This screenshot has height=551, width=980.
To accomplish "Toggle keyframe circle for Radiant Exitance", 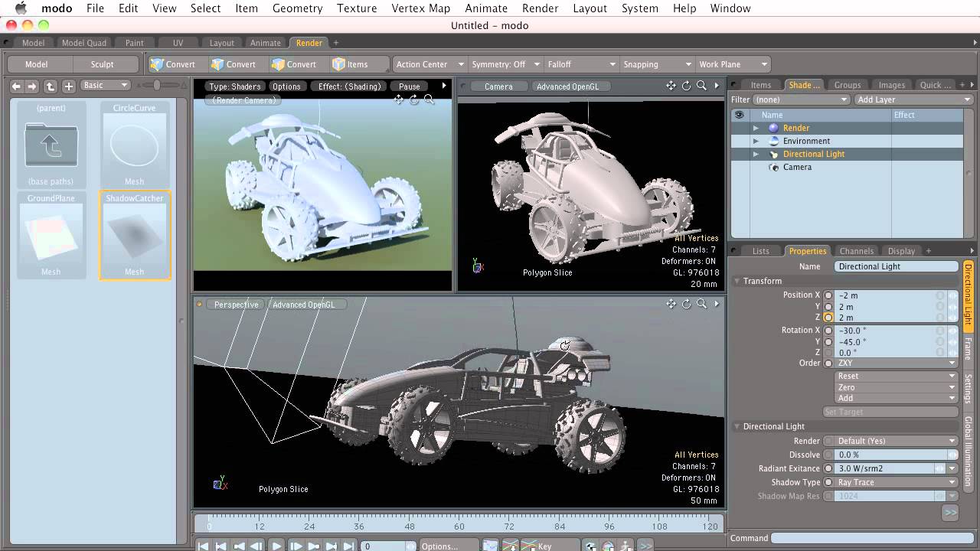I will pos(828,468).
